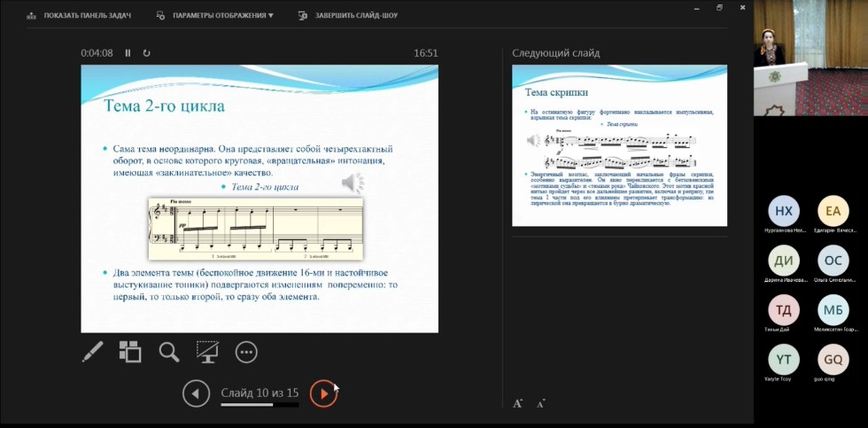Click the slide progress bar under 'Слайд 10 из 15'
Screen dimensions: 868x428
coord(259,405)
